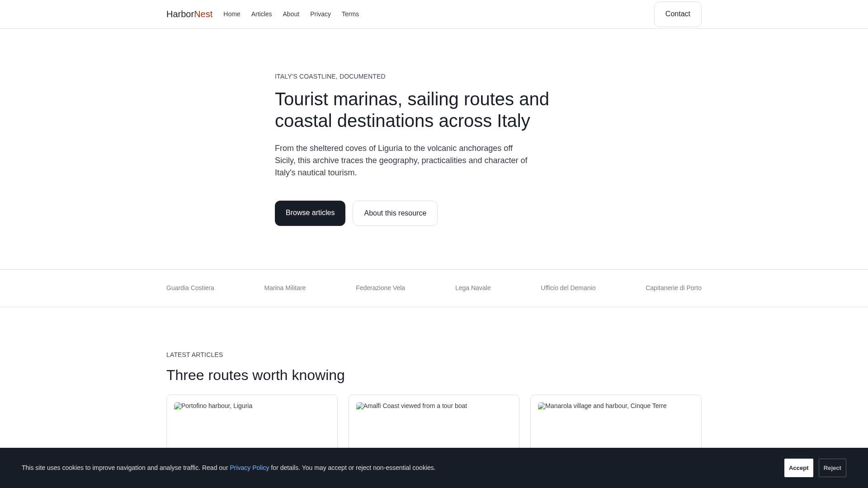868x488 pixels.
Task: Open the Terms nav item
Action: 350,14
